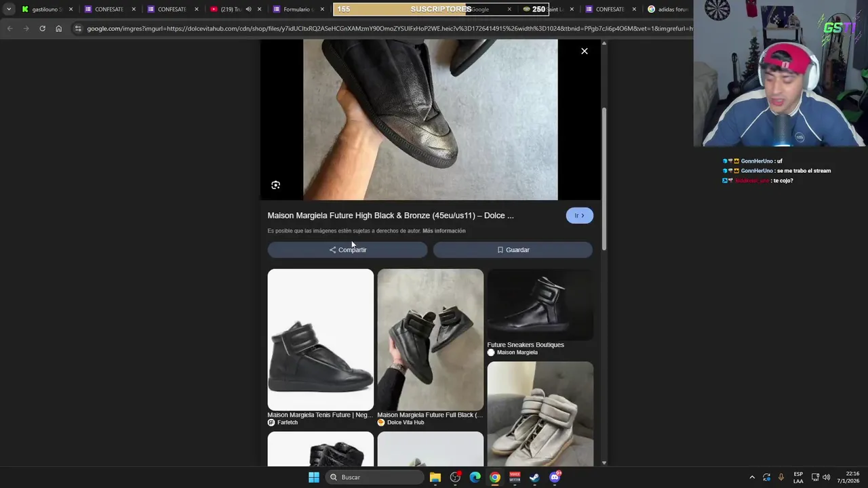Screen dimensions: 868x488
Task: View site information icon in address bar
Action: (x=78, y=28)
